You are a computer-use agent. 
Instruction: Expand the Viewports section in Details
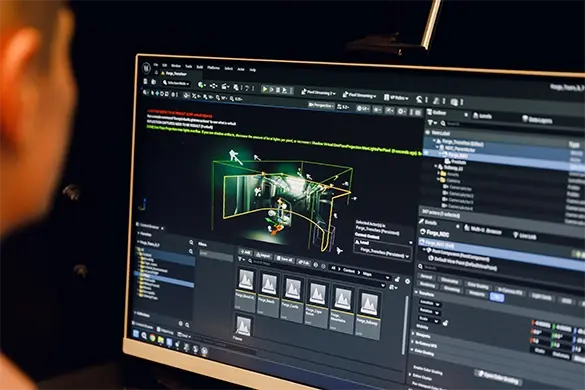[x=414, y=334]
